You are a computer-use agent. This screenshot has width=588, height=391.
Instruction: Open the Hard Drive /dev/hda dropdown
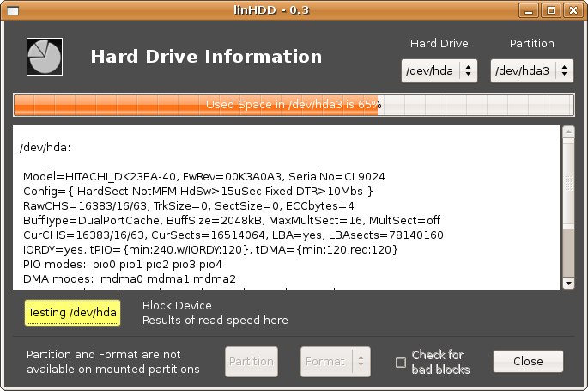[439, 70]
